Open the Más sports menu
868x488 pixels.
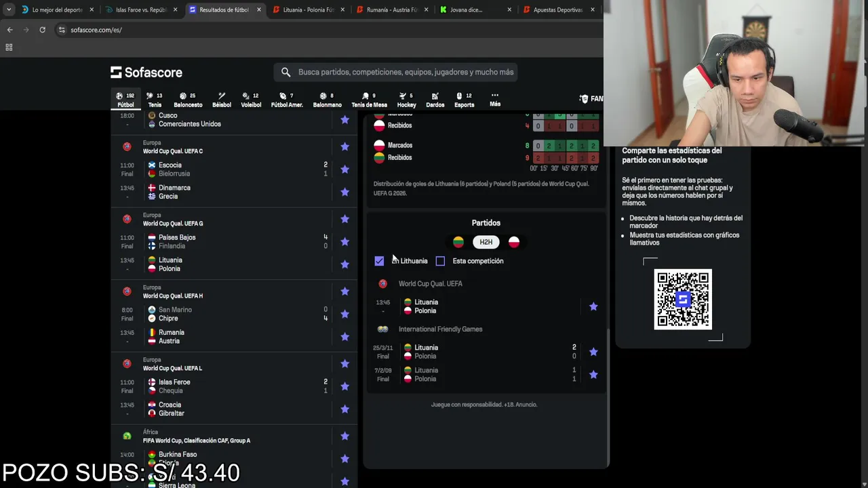495,100
